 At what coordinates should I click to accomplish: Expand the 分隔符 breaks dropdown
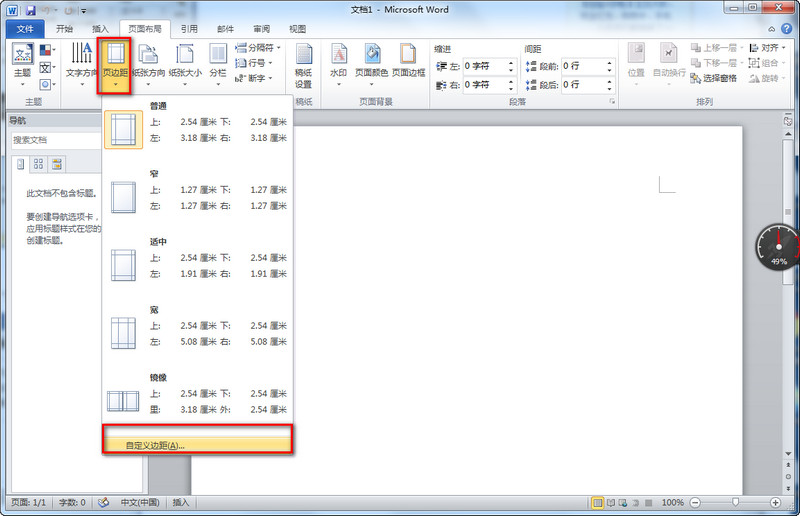tap(258, 47)
